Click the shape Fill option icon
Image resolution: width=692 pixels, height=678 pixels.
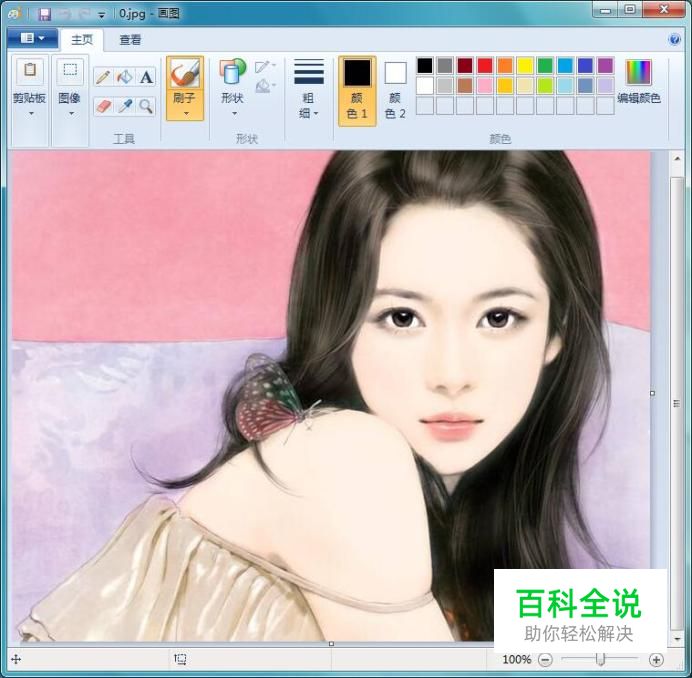click(263, 85)
